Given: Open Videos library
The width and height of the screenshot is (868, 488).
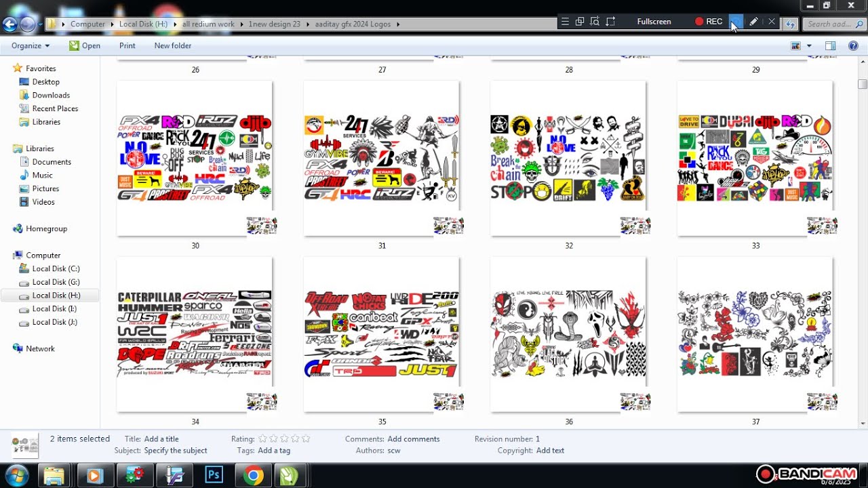Looking at the screenshot, I should [43, 202].
